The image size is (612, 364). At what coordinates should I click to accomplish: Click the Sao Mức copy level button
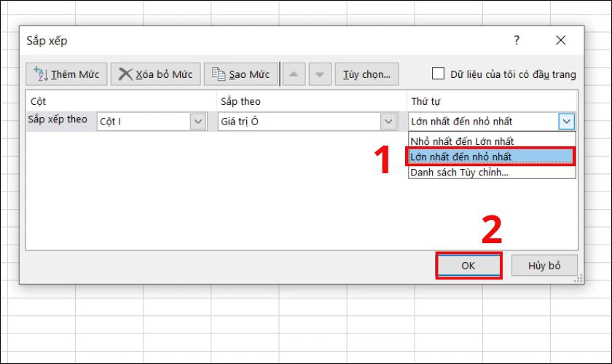241,74
